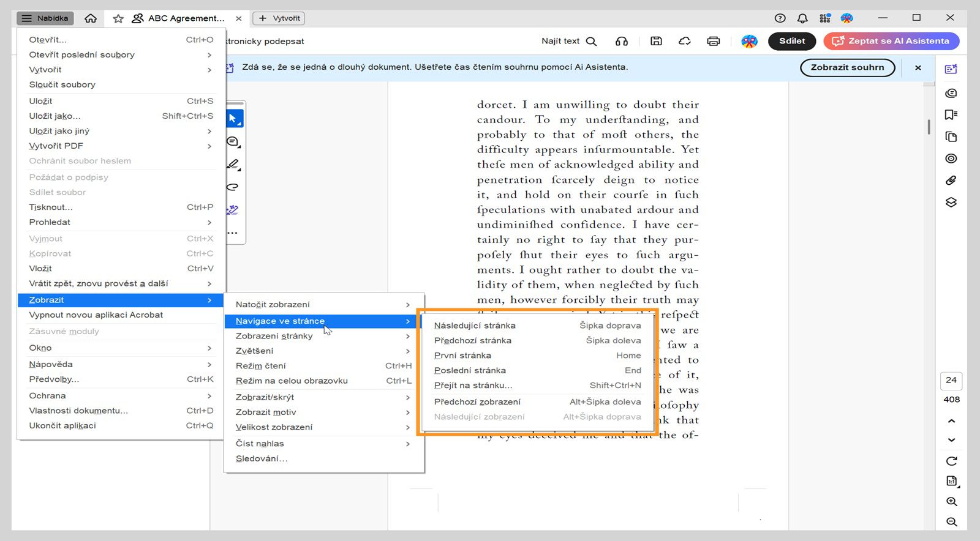The height and width of the screenshot is (541, 980).
Task: Click the zoom in magnifier icon
Action: pyautogui.click(x=951, y=501)
